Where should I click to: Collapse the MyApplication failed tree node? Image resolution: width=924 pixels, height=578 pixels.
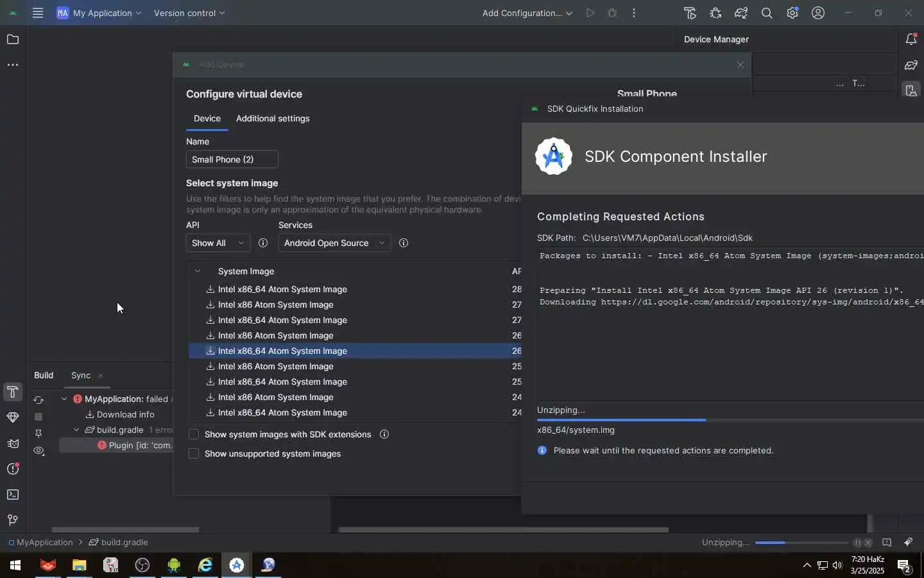(64, 399)
